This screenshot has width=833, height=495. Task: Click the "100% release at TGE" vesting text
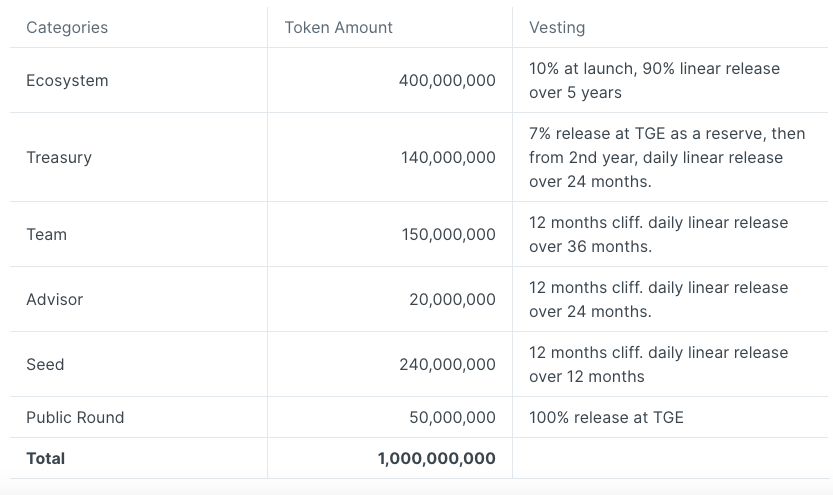pyautogui.click(x=606, y=418)
